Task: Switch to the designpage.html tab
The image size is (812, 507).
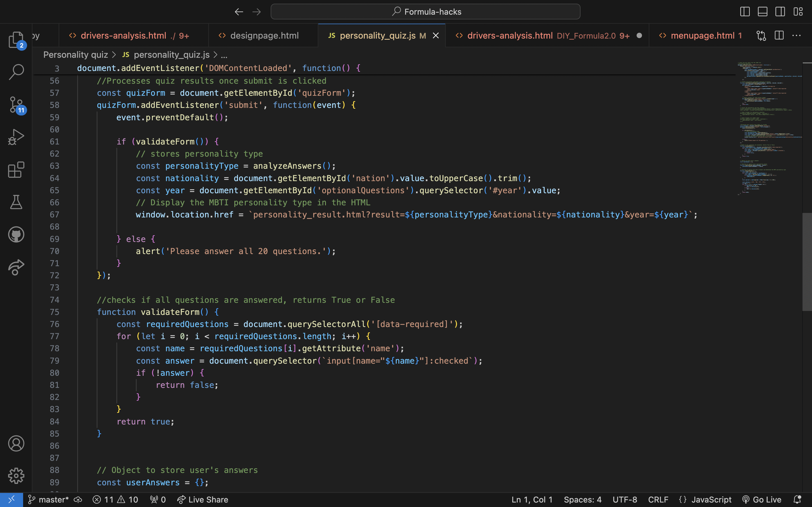Action: pyautogui.click(x=264, y=35)
